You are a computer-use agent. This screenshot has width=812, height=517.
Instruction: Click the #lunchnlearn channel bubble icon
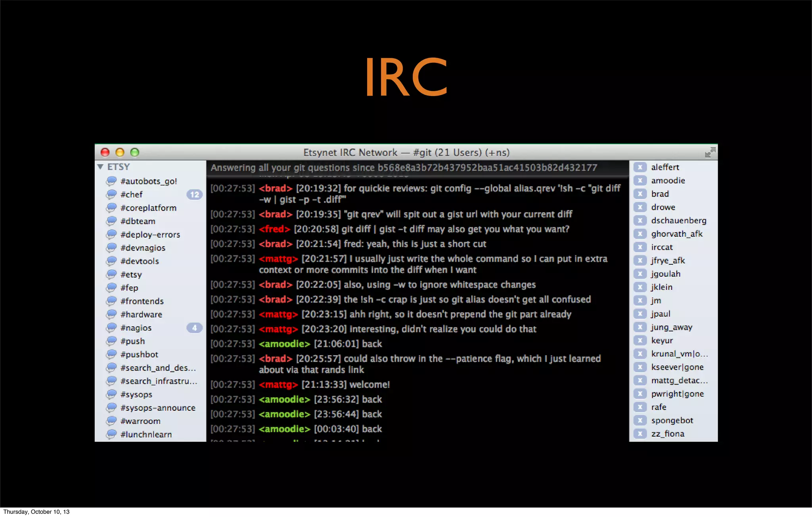[111, 435]
